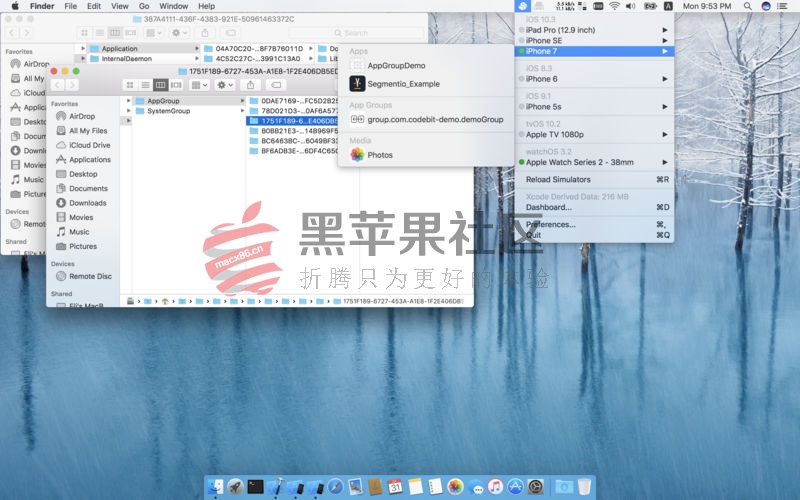Open Spotlight search magnifier
The width and height of the screenshot is (800, 500).
[x=747, y=6]
